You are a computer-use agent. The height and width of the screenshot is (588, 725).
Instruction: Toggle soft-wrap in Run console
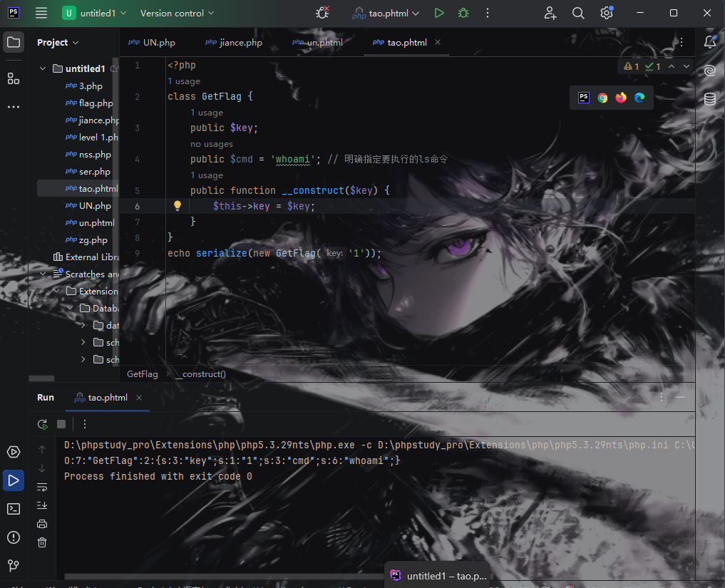(x=42, y=488)
